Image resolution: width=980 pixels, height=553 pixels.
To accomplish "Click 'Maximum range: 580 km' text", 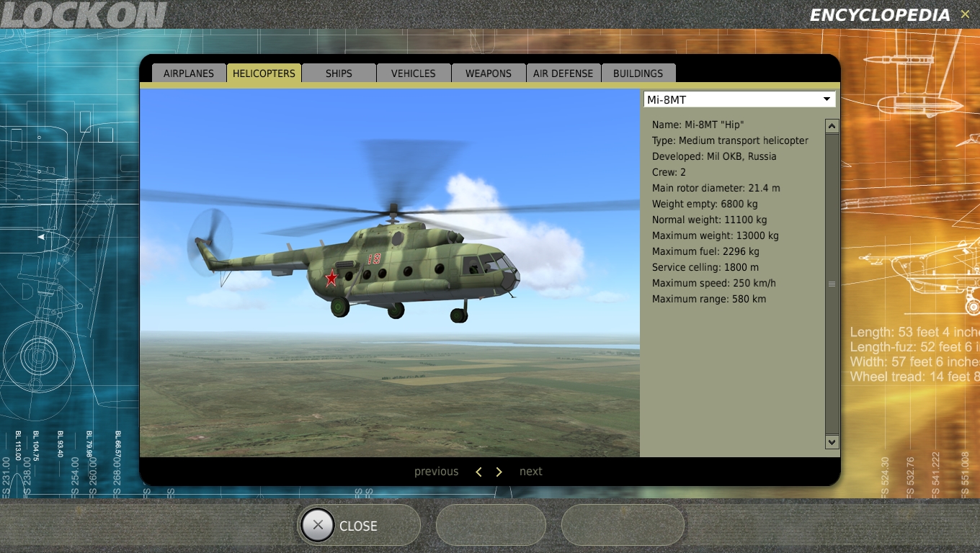I will 709,299.
